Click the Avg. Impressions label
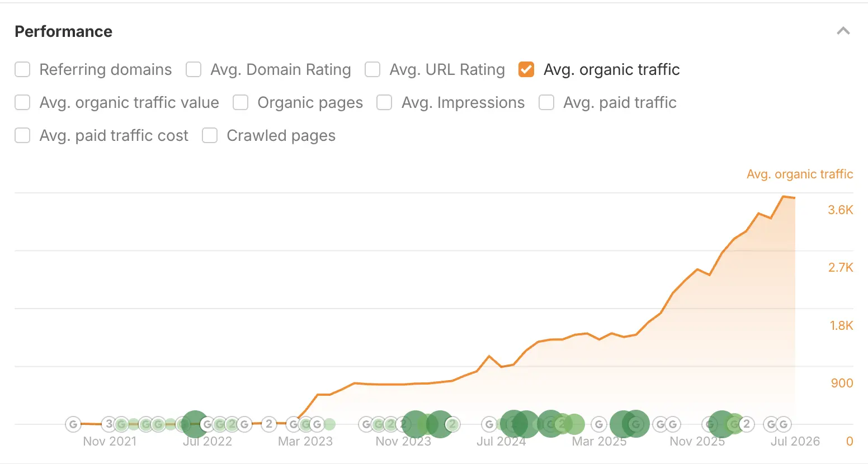The width and height of the screenshot is (868, 464). [463, 103]
